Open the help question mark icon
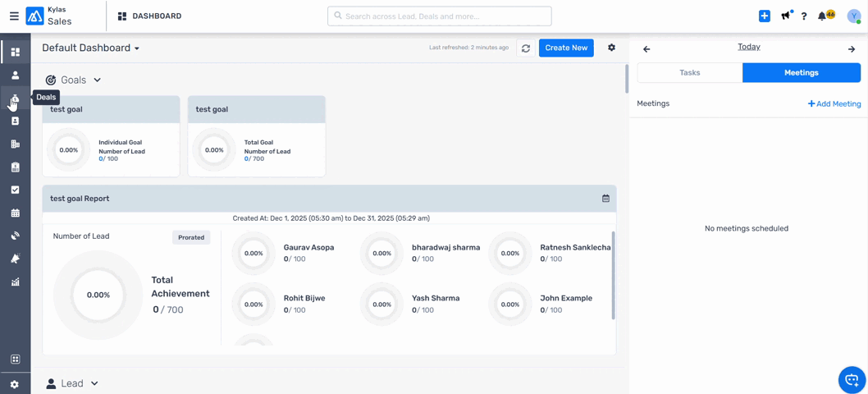Image resolution: width=868 pixels, height=394 pixels. click(804, 16)
